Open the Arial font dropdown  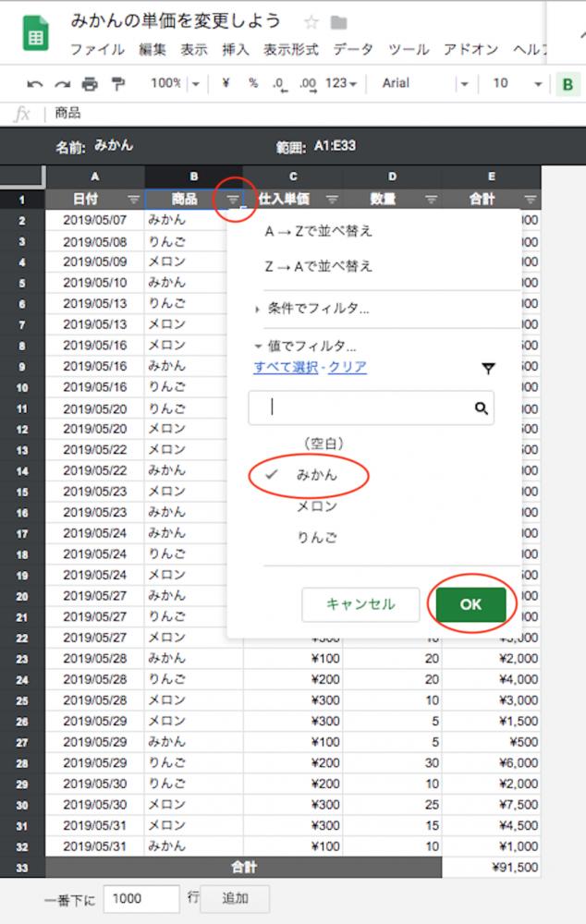pos(425,83)
